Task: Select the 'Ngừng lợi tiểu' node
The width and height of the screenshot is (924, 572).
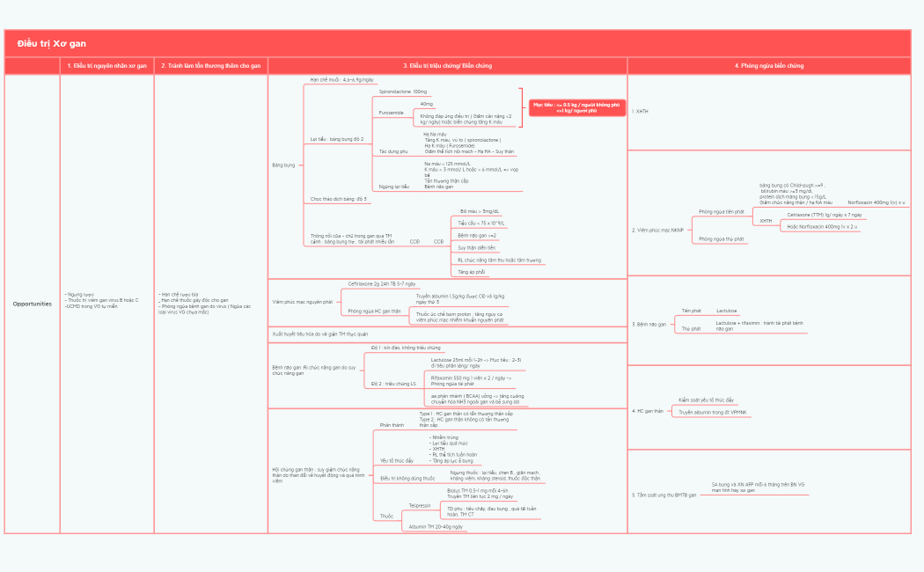Action: pos(393,187)
